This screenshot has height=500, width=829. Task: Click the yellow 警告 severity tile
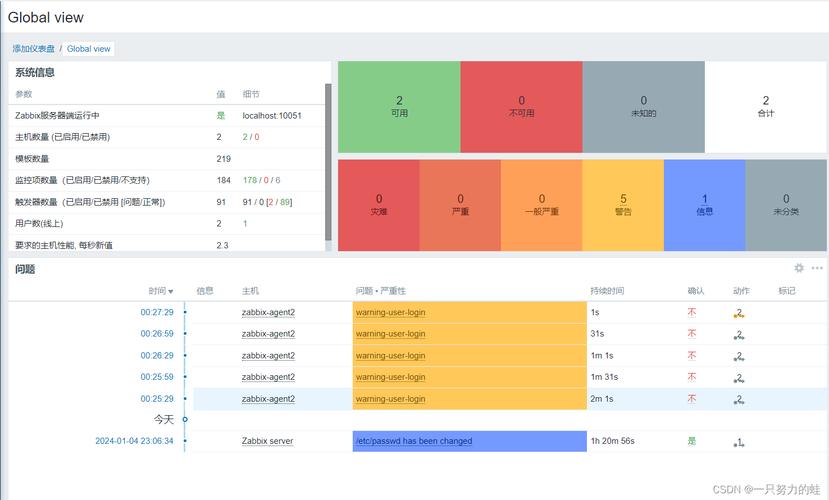(x=623, y=205)
